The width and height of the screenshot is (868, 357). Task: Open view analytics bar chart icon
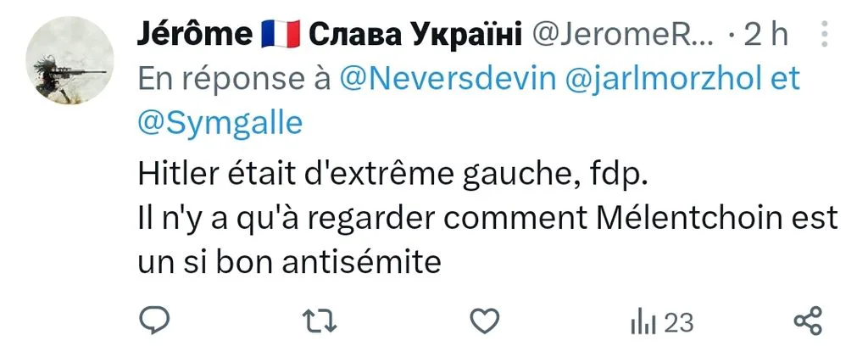(643, 323)
